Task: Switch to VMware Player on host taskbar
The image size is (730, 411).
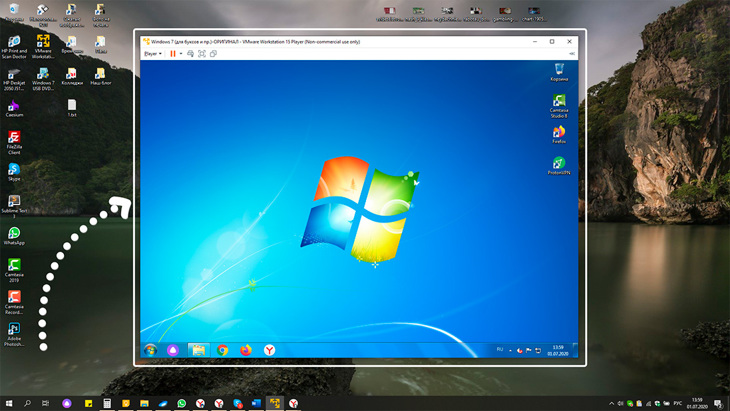Action: point(275,403)
